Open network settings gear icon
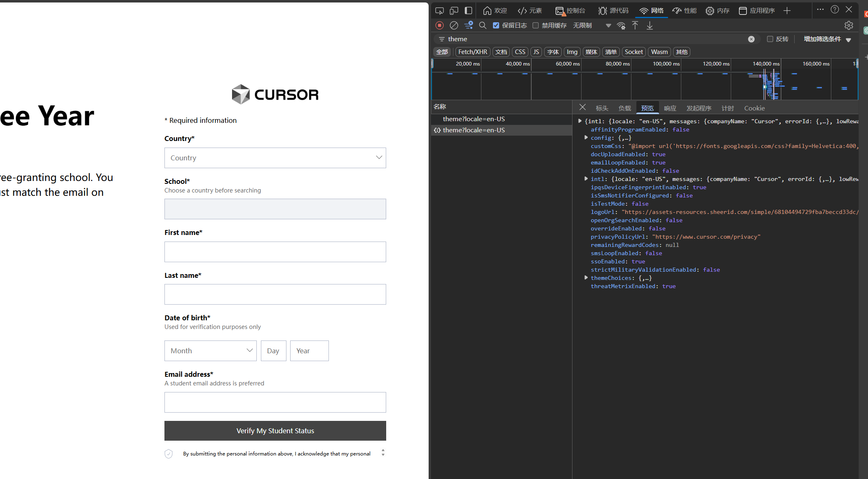The height and width of the screenshot is (479, 868). click(849, 26)
